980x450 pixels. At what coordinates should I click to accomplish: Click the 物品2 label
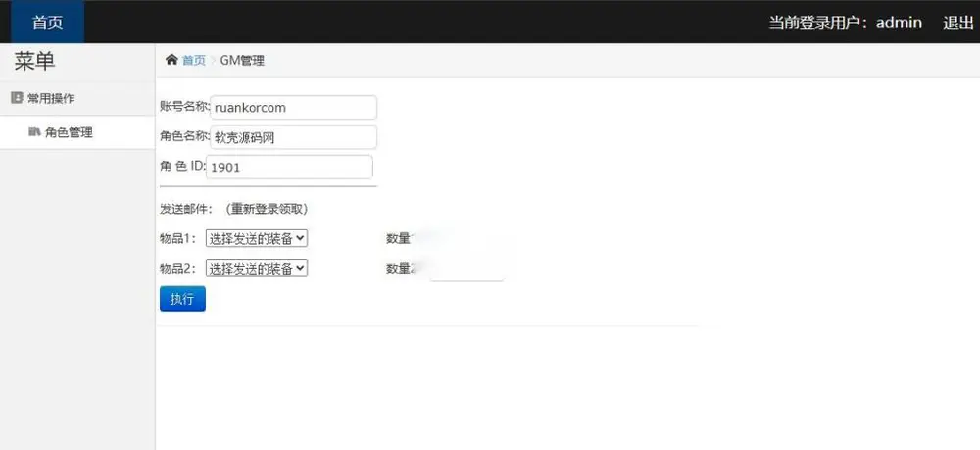point(178,268)
